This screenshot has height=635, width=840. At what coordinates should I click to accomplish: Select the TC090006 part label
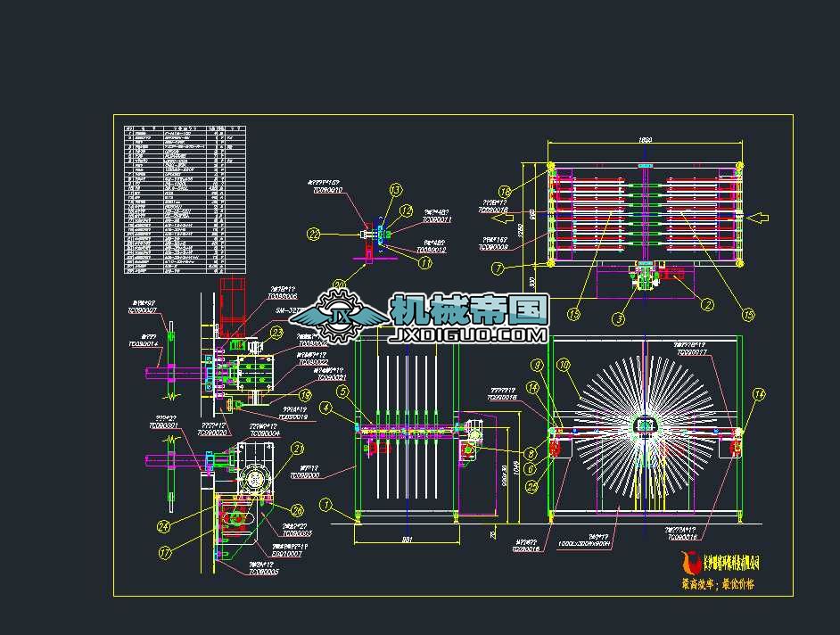283,296
